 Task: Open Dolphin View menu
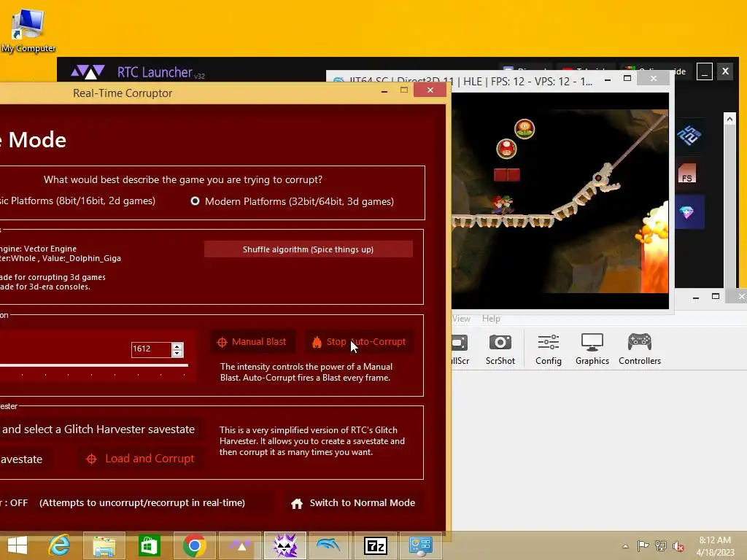click(x=461, y=319)
